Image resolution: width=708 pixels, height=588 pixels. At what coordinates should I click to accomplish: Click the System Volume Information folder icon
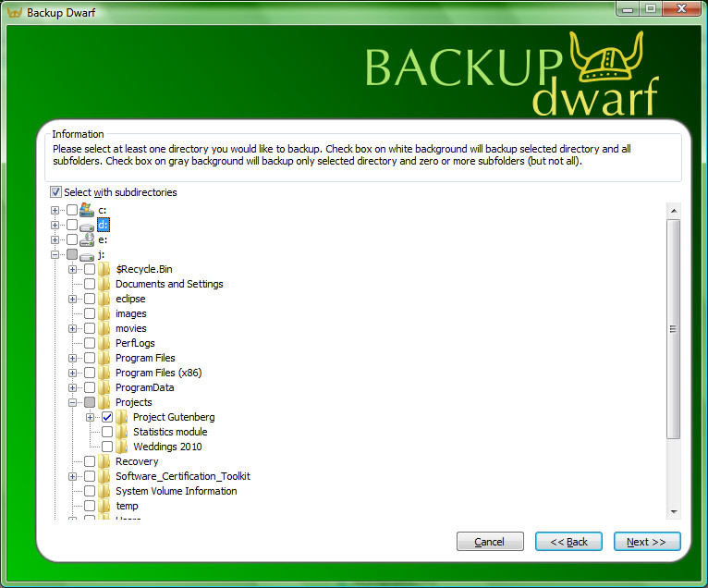104,491
